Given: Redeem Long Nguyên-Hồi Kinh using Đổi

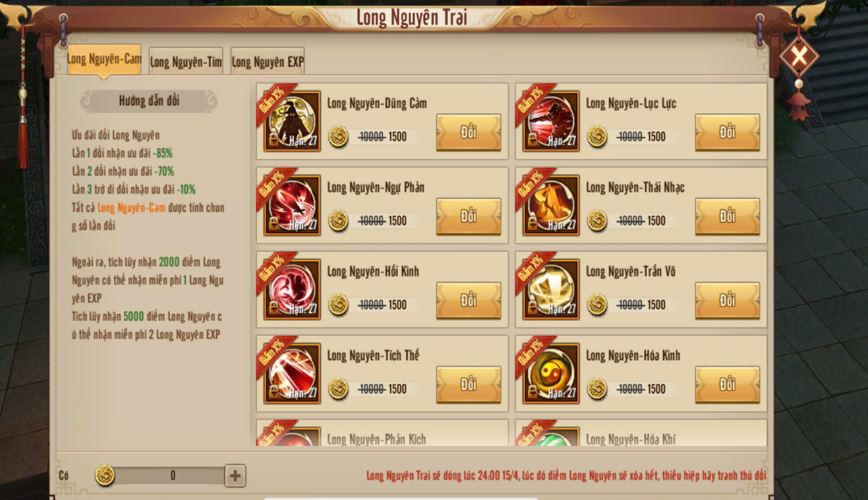Looking at the screenshot, I should pyautogui.click(x=468, y=301).
